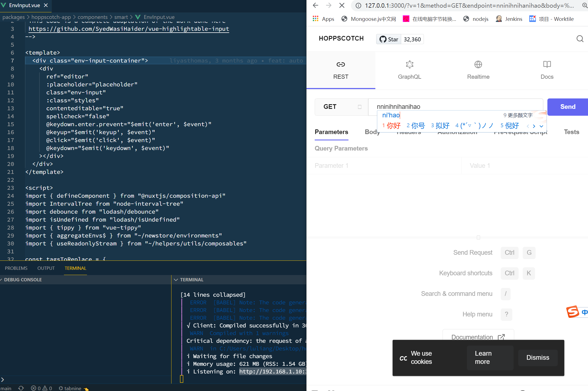The height and width of the screenshot is (391, 588).
Task: Expand IME candidate list down arrow
Action: click(x=541, y=126)
